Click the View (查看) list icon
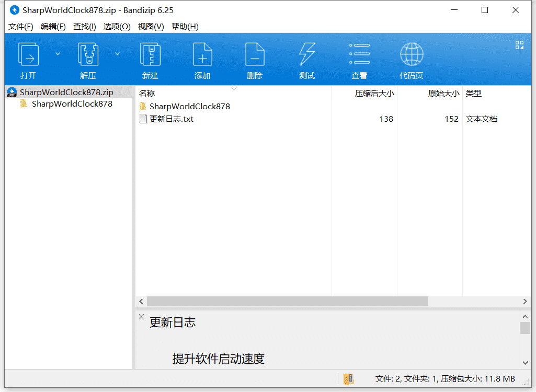The image size is (536, 392). pyautogui.click(x=359, y=54)
